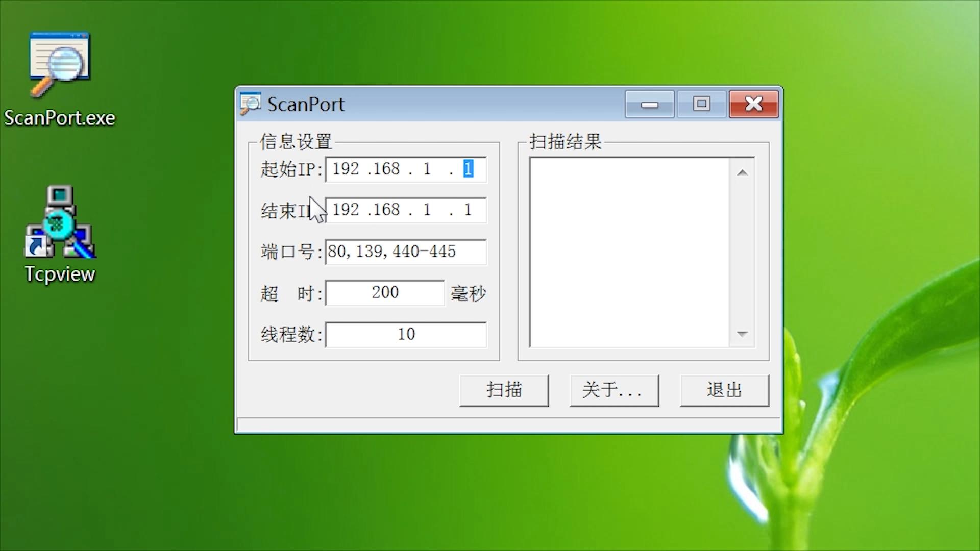Click the highlighted last octet of 起始IP
Screen dimensions: 980x551
tap(468, 169)
